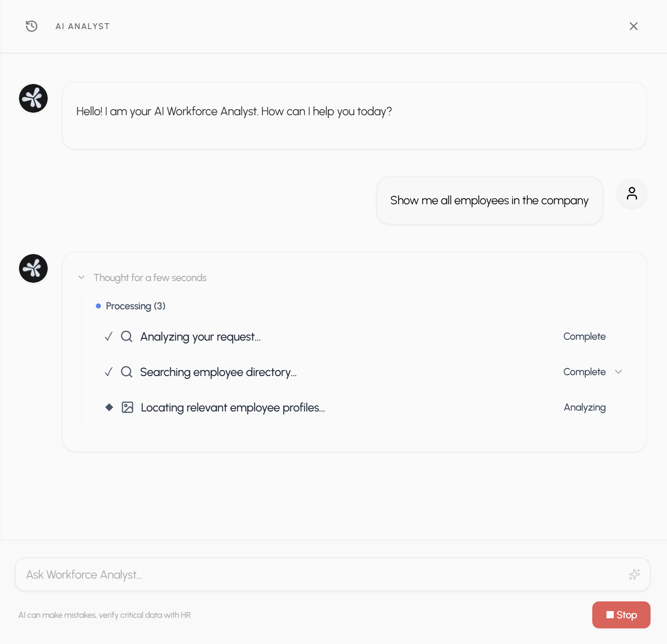Click the diamond marker of the in-progress step
This screenshot has height=644, width=667.
[x=109, y=407]
